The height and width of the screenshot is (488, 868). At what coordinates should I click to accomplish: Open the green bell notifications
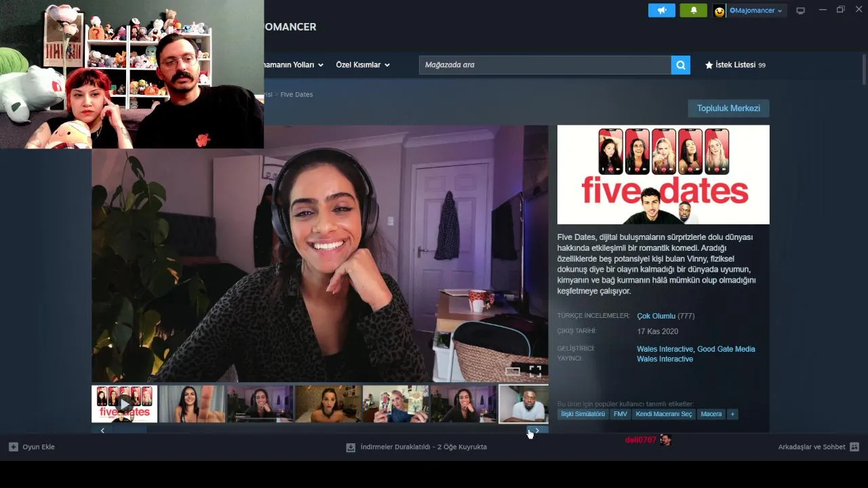tap(693, 10)
